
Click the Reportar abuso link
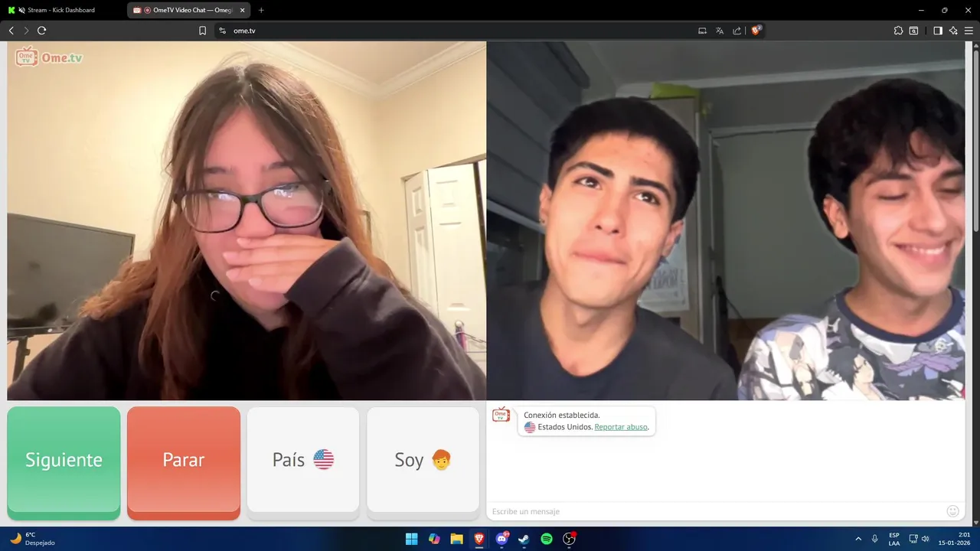pyautogui.click(x=621, y=427)
